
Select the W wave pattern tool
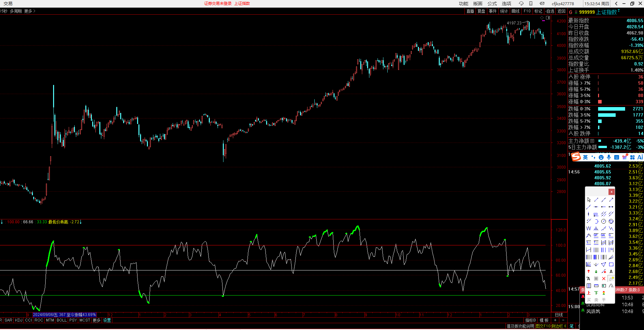(x=589, y=228)
